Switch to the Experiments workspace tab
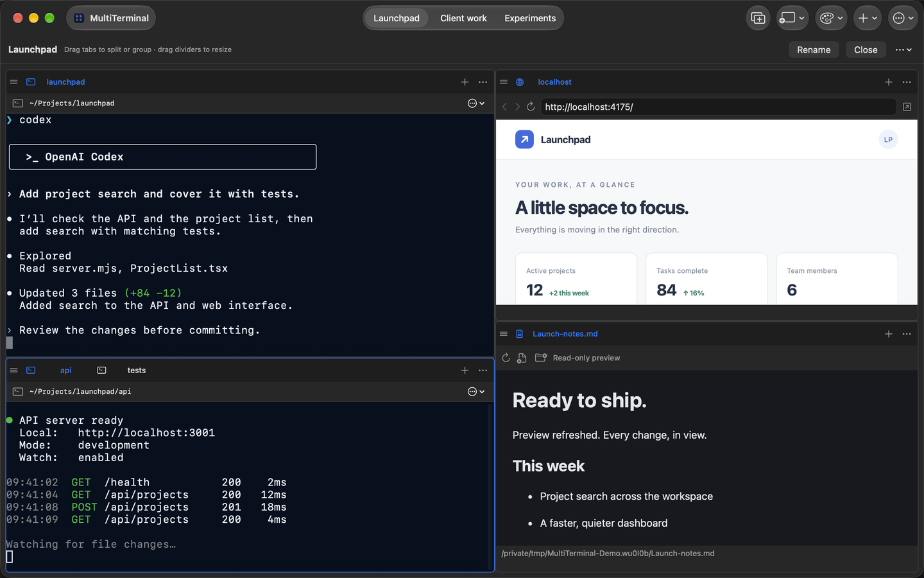The image size is (924, 578). 530,18
